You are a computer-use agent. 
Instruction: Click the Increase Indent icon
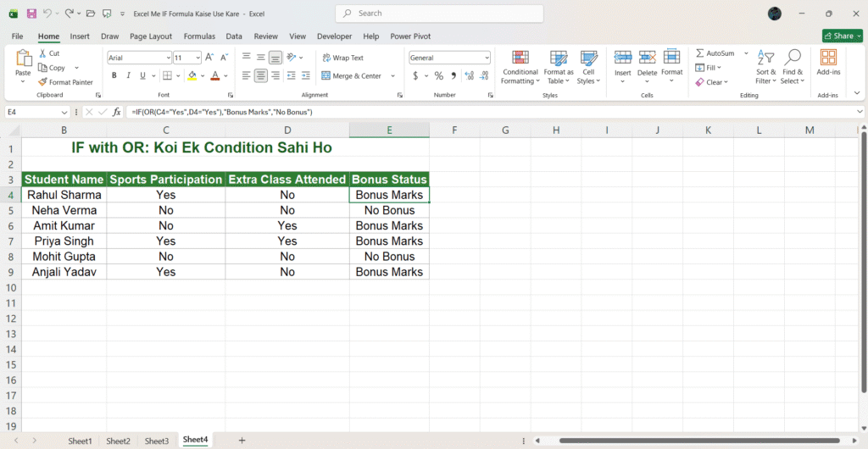click(x=305, y=75)
